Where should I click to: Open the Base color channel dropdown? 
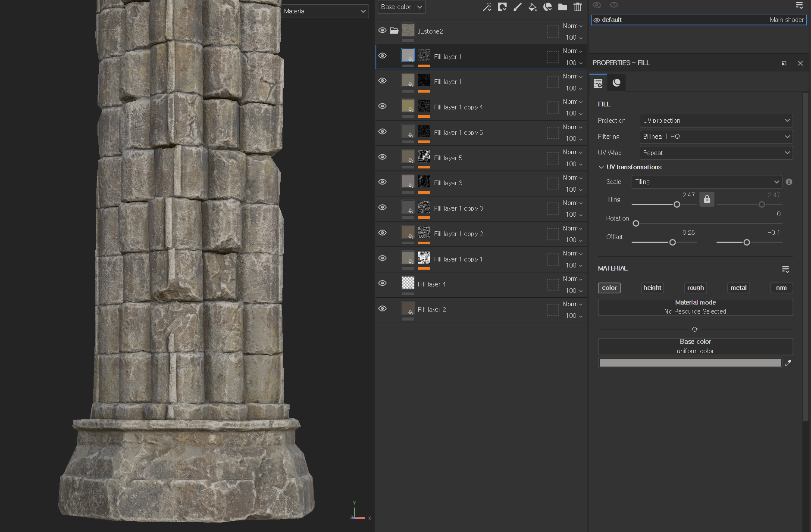401,7
